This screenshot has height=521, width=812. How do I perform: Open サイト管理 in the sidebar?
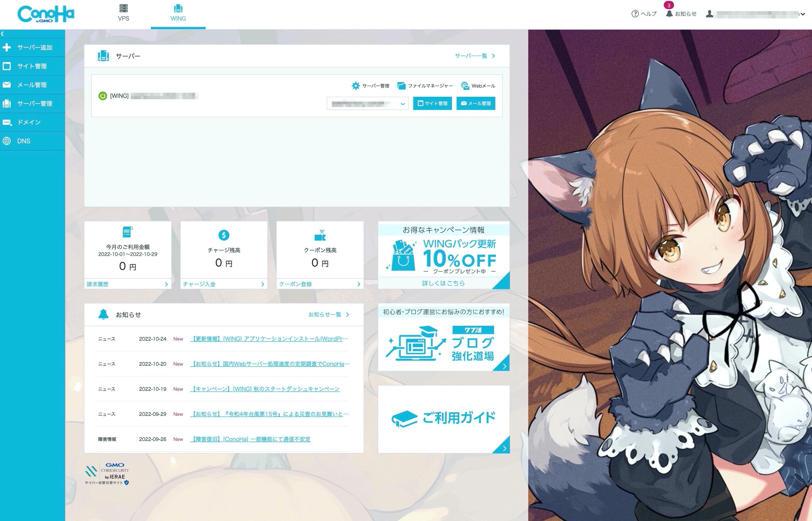click(32, 66)
